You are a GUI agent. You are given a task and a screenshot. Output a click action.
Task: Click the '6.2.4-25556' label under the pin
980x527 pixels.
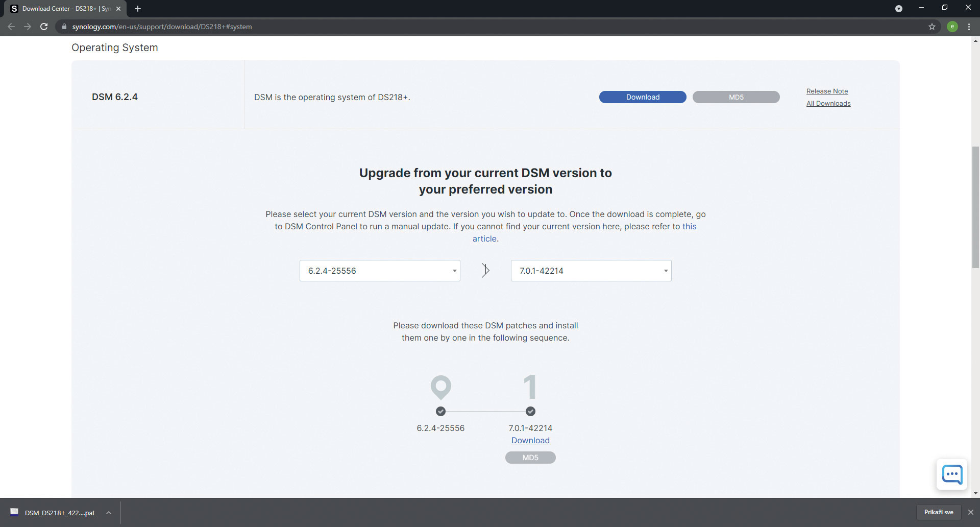tap(440, 428)
